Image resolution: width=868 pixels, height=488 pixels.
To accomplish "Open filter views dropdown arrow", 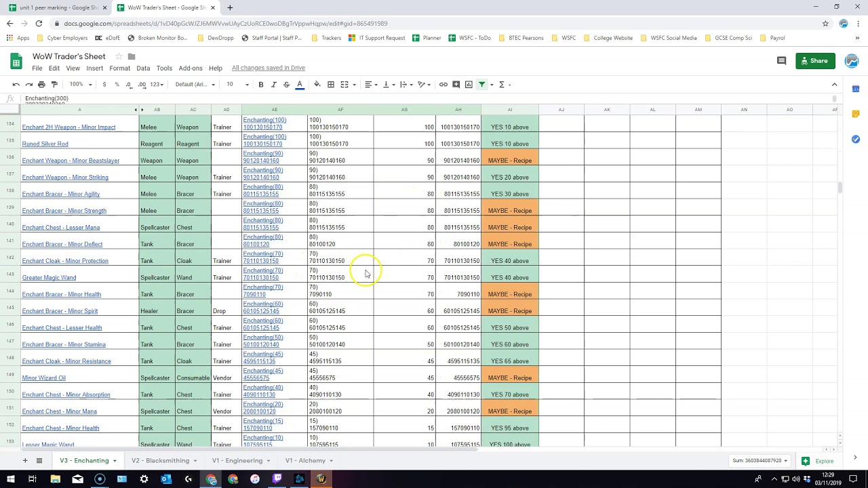I will [492, 85].
